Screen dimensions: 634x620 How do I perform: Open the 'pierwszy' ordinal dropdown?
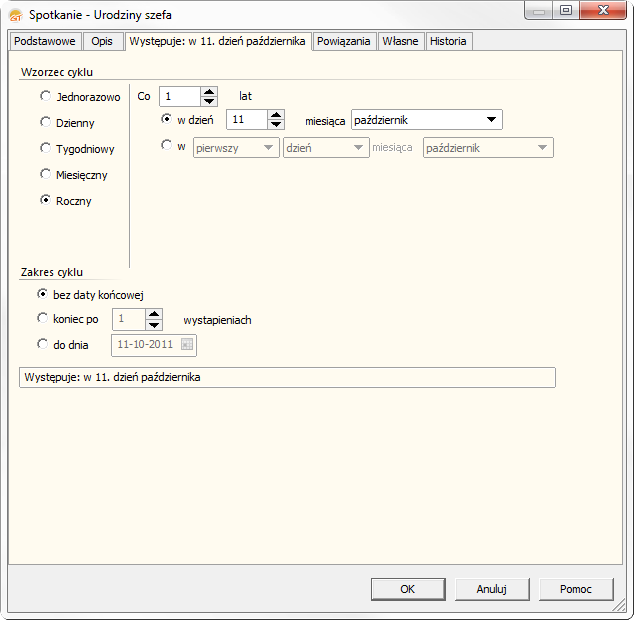(x=267, y=147)
